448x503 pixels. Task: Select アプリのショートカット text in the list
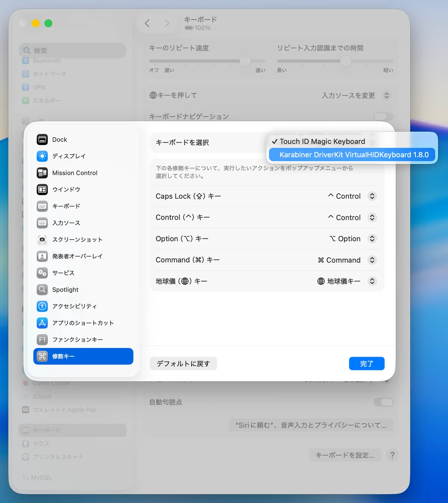coord(83,323)
